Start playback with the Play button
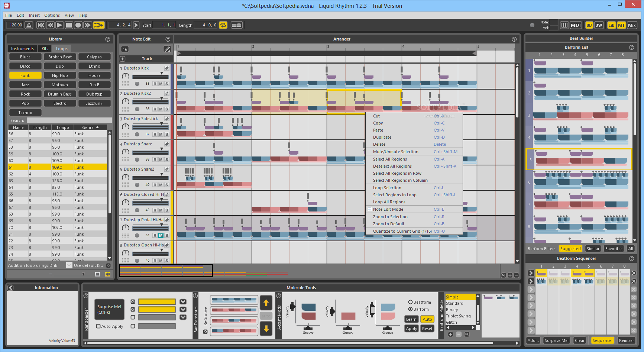 pyautogui.click(x=59, y=25)
